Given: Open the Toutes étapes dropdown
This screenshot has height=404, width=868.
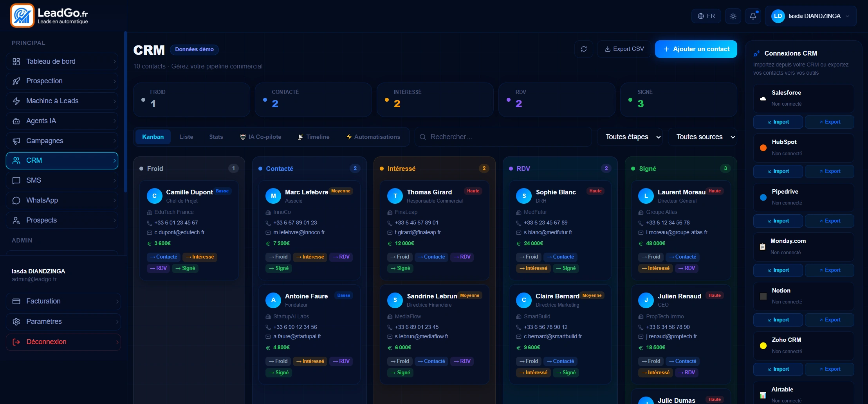Looking at the screenshot, I should click(x=630, y=137).
